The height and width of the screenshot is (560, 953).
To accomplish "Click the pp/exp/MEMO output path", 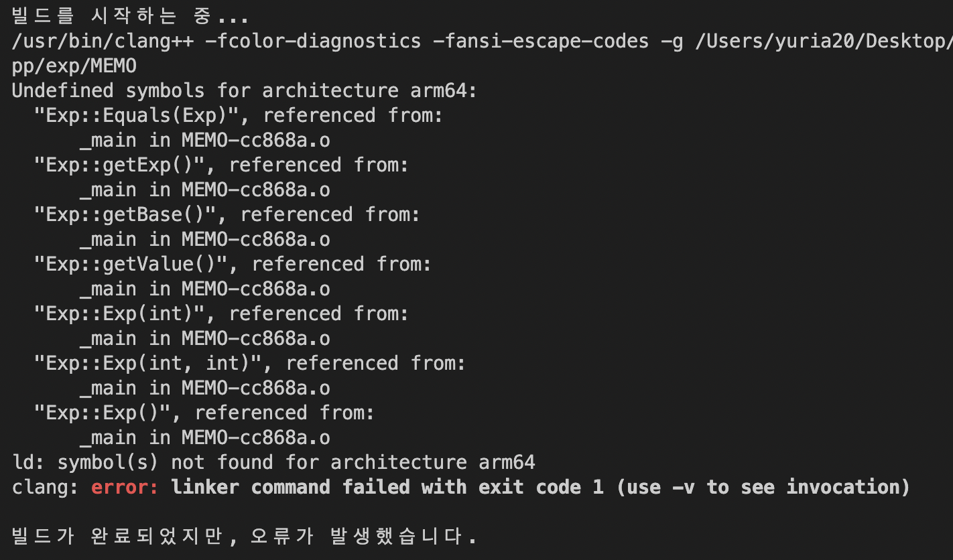I will 74,66.
